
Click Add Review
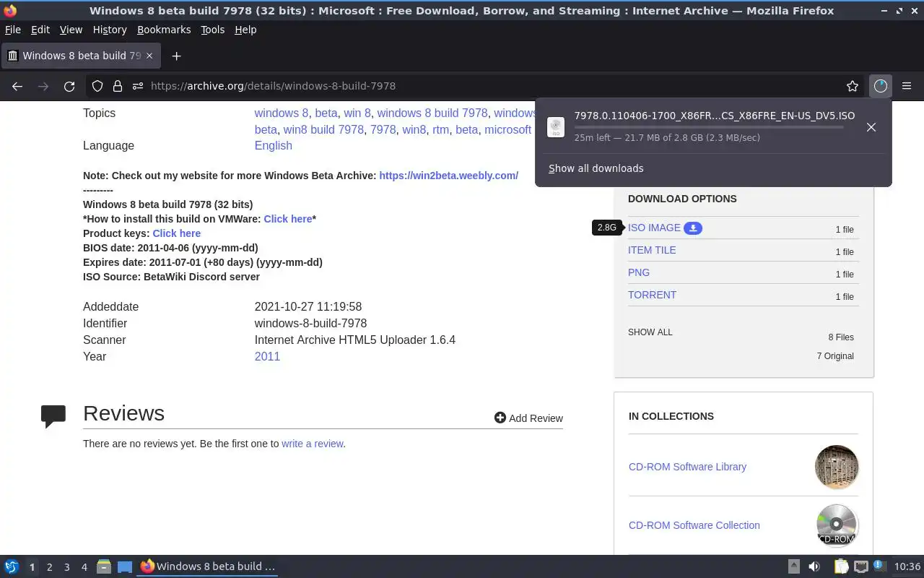pos(528,418)
